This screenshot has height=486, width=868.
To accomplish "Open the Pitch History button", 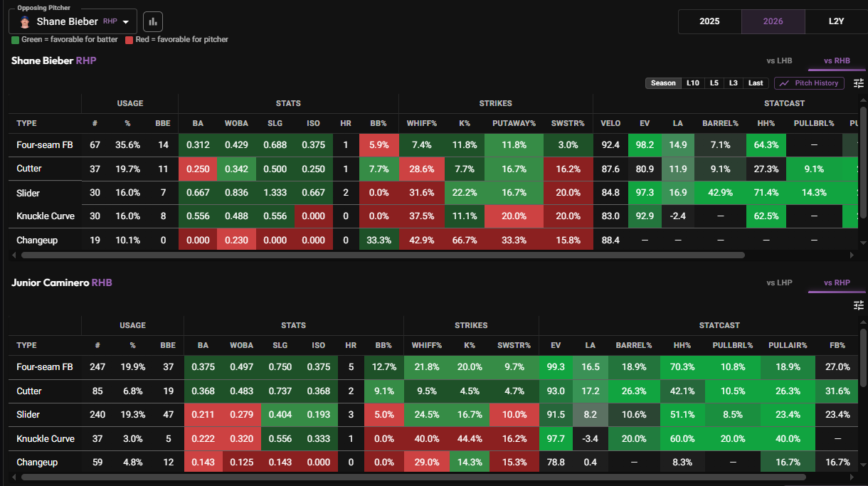I will (x=809, y=83).
